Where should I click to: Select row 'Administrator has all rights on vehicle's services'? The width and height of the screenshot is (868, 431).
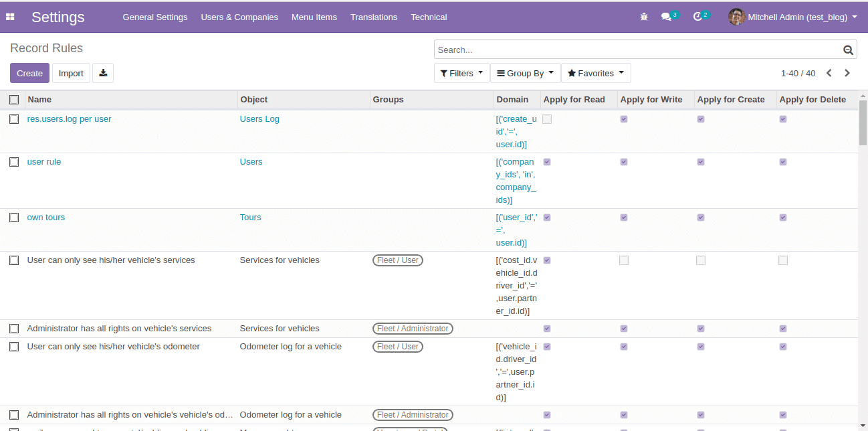pos(14,329)
